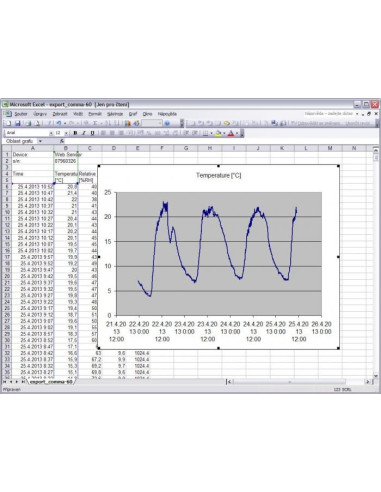Select column H header
The image size is (381, 492).
(210, 148)
